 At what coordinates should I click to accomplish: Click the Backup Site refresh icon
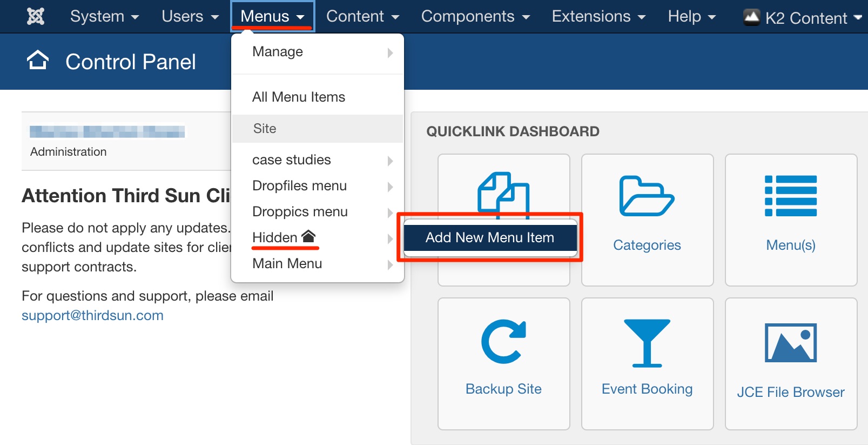[x=503, y=342]
